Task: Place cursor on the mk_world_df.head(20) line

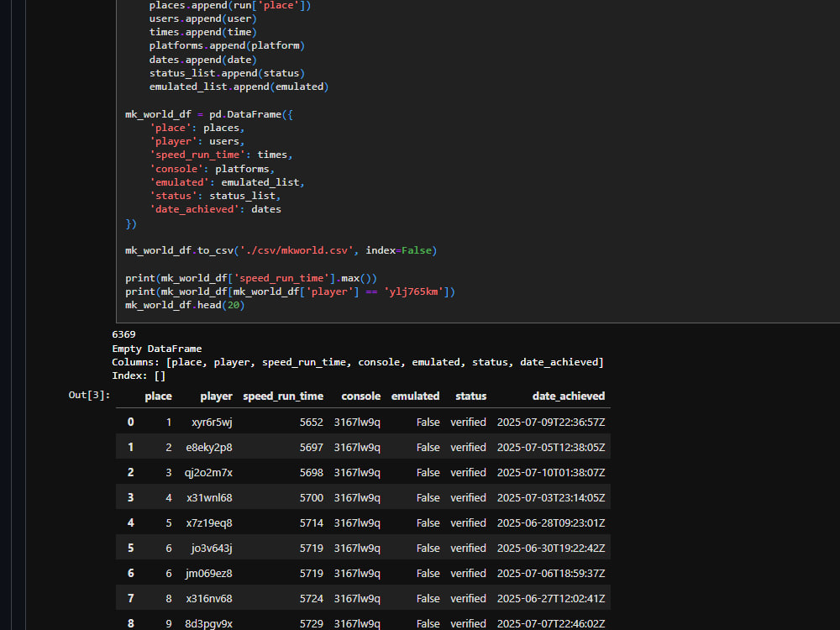Action: coord(185,305)
